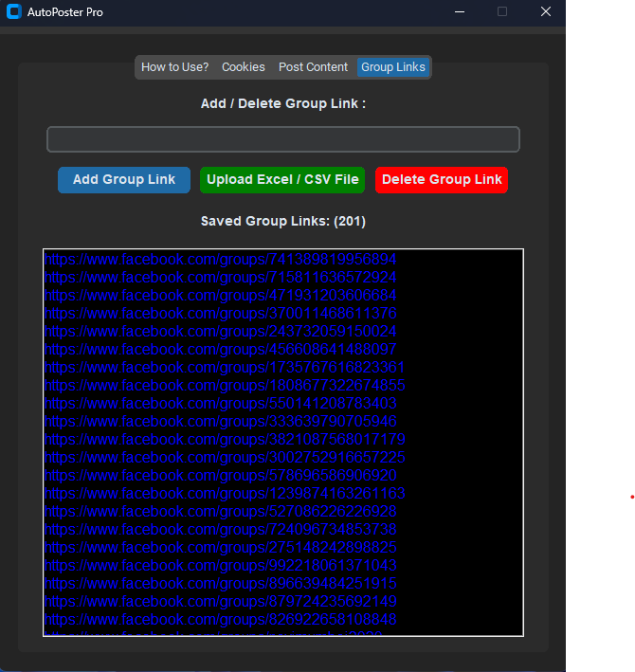Select group link ending 896639484251915

[220, 583]
